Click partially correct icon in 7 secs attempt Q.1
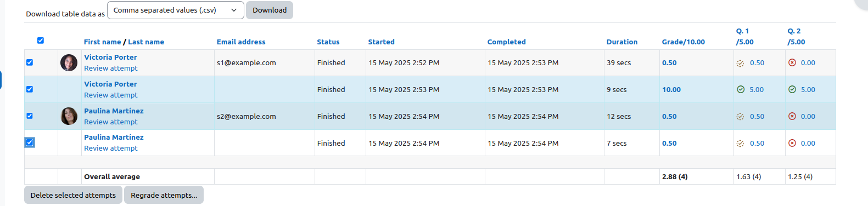This screenshot has width=868, height=206. [740, 144]
